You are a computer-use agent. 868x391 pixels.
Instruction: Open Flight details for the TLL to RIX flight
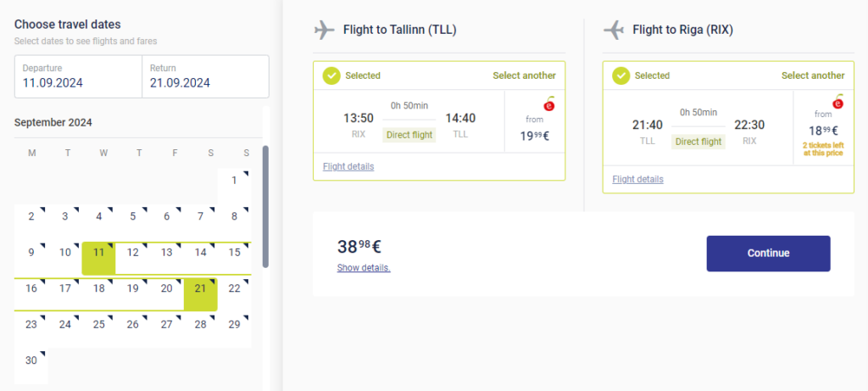click(638, 179)
